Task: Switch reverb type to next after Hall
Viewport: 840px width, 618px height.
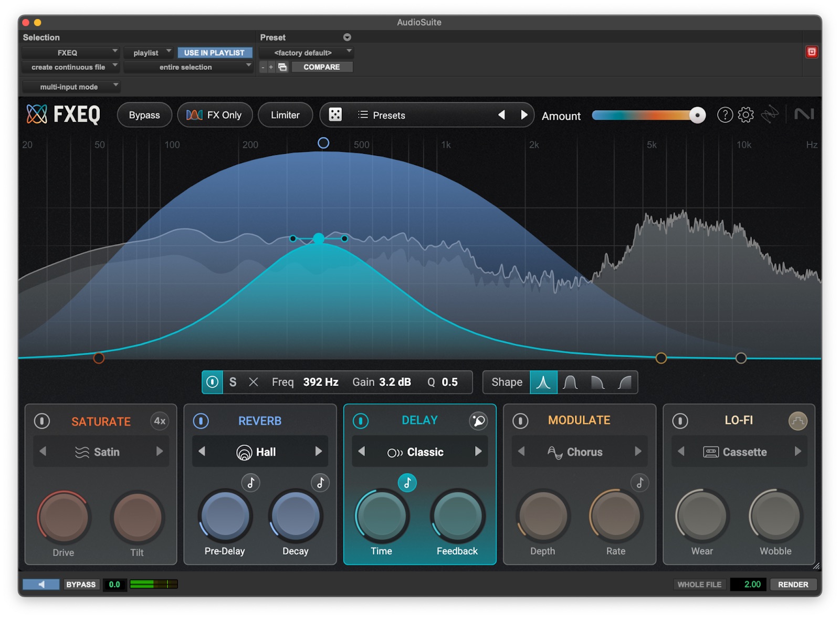Action: [318, 452]
